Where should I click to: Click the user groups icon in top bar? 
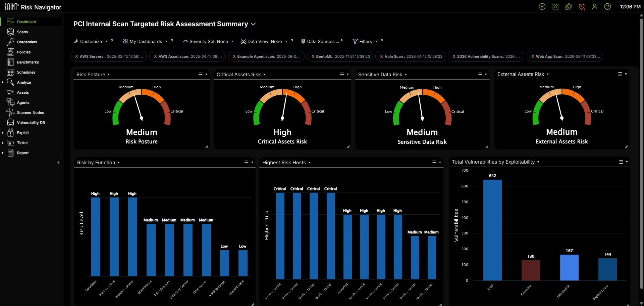point(569,7)
